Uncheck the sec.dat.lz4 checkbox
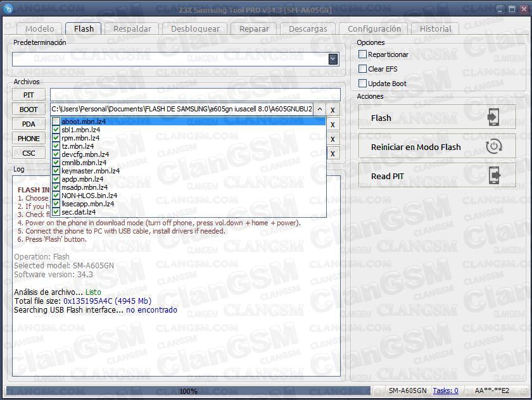The width and height of the screenshot is (532, 400). click(56, 212)
